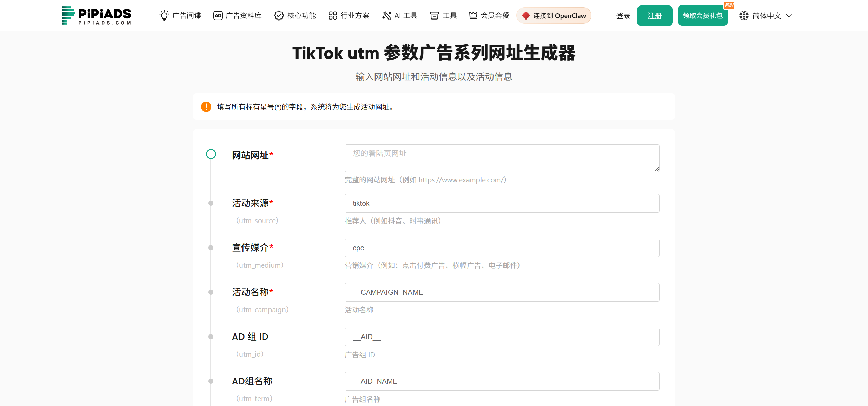868x406 pixels.
Task: Click the 活动名称 field label
Action: (x=252, y=292)
